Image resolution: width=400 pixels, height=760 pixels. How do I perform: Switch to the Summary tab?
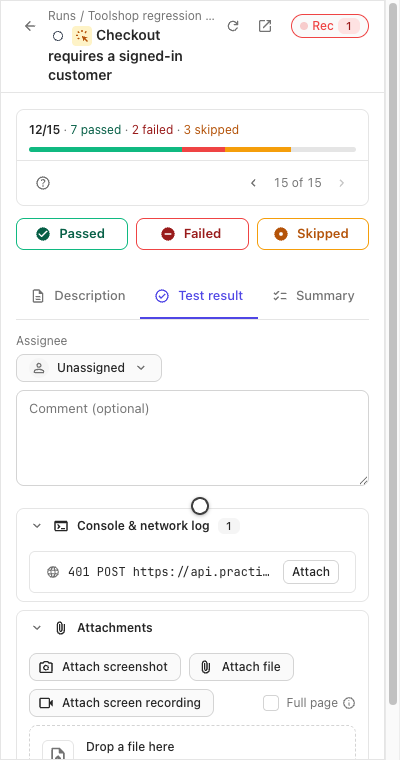(314, 296)
